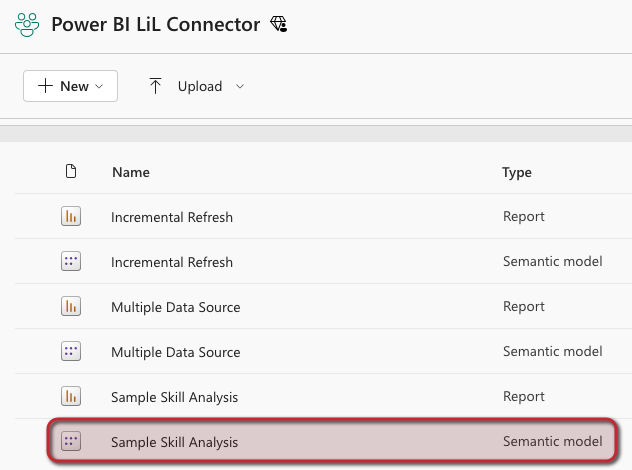Expand the Upload dropdown chevron
This screenshot has width=632, height=470.
tap(240, 86)
